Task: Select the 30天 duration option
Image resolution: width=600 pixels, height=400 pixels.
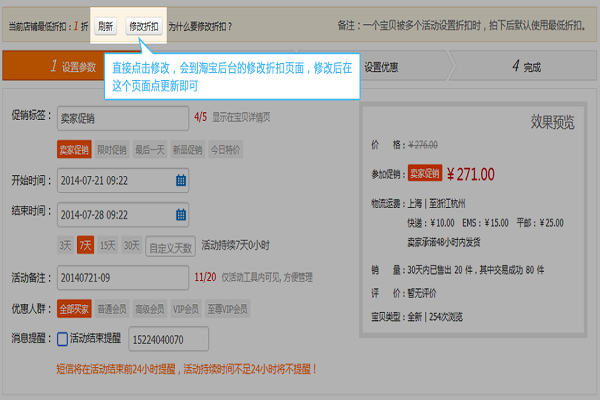Action: tap(131, 245)
